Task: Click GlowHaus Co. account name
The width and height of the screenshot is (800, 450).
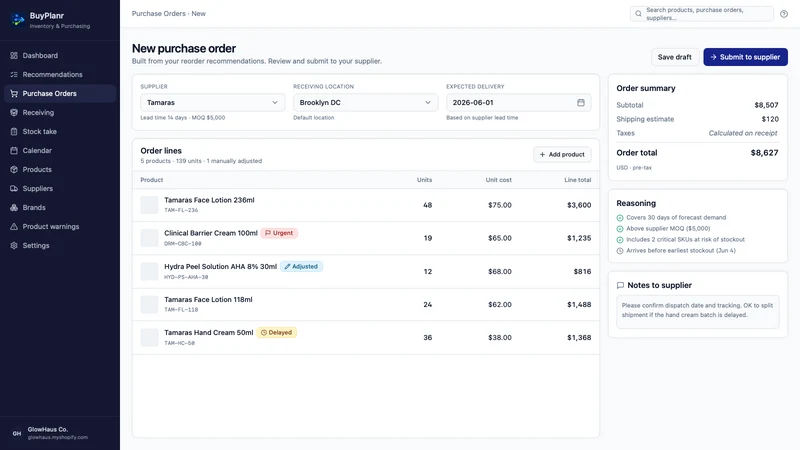Action: pos(48,430)
